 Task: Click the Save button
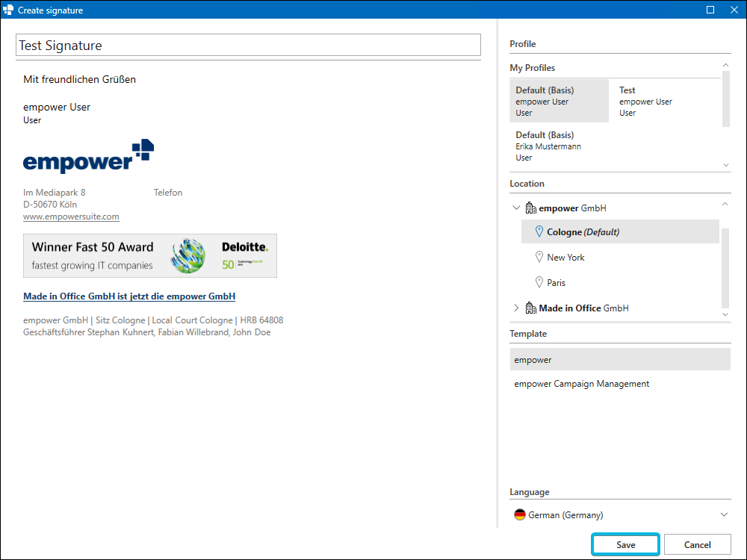pyautogui.click(x=625, y=544)
